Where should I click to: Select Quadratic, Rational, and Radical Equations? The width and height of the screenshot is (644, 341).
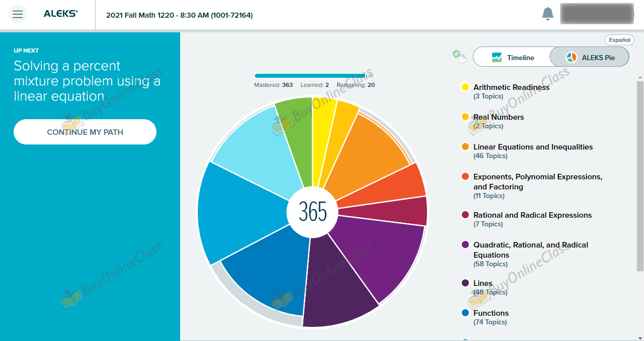(530, 250)
